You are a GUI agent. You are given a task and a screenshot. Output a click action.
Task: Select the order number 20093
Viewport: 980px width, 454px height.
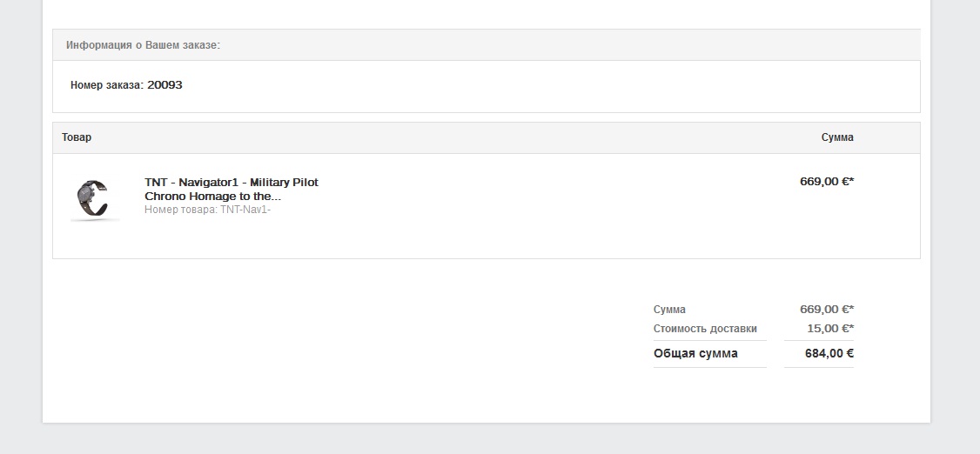[165, 85]
